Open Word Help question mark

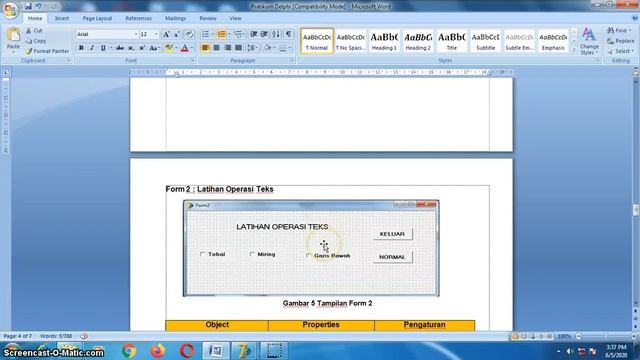[635, 18]
